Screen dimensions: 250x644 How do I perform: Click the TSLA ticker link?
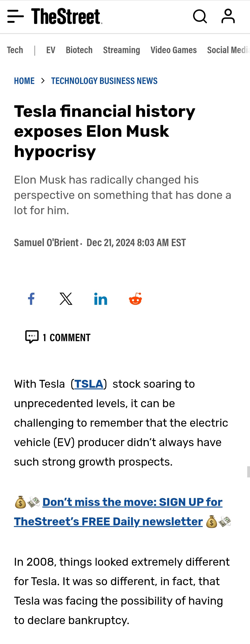(x=89, y=384)
